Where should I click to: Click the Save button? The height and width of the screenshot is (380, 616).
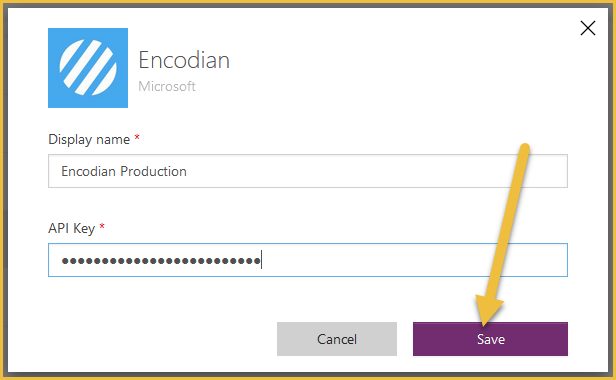click(x=490, y=339)
